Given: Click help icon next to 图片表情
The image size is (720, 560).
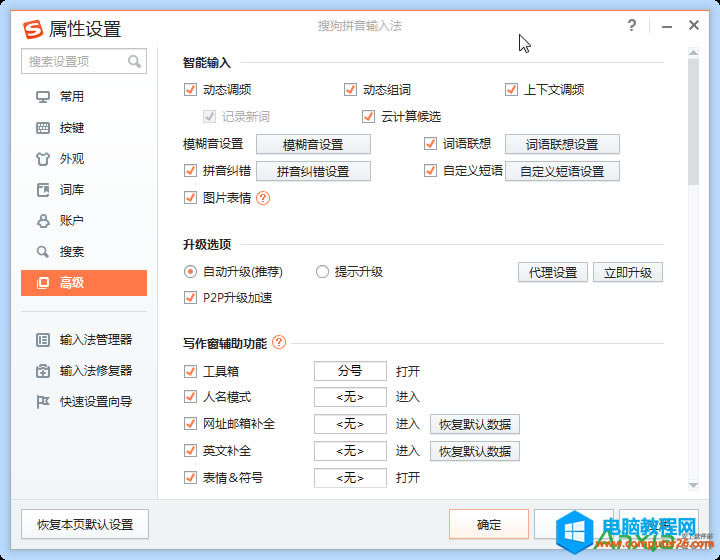Looking at the screenshot, I should pyautogui.click(x=263, y=198).
